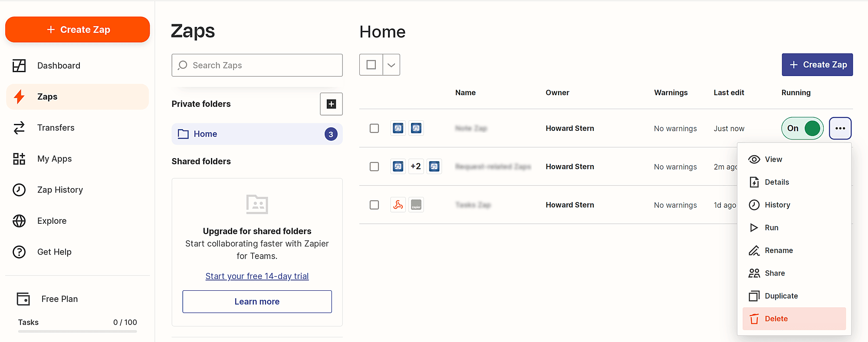
Task: Start your free 14-day trial link
Action: pos(257,276)
